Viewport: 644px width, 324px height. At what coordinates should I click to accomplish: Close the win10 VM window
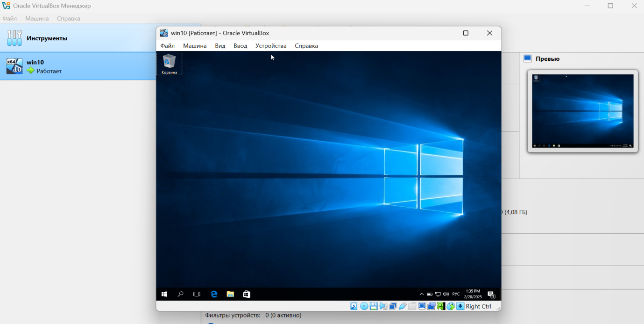pos(489,33)
